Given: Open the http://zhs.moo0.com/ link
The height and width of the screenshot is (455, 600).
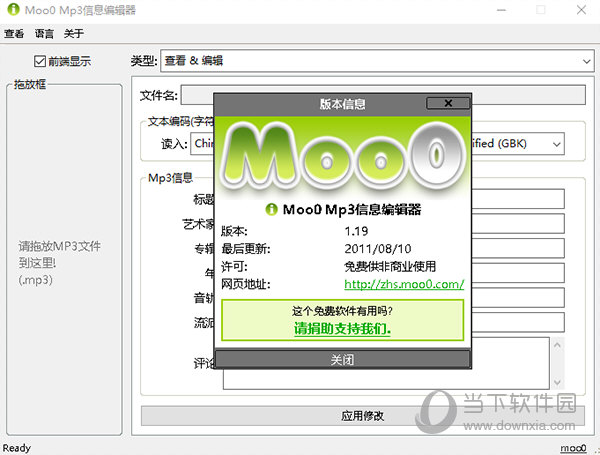Looking at the screenshot, I should tap(404, 284).
